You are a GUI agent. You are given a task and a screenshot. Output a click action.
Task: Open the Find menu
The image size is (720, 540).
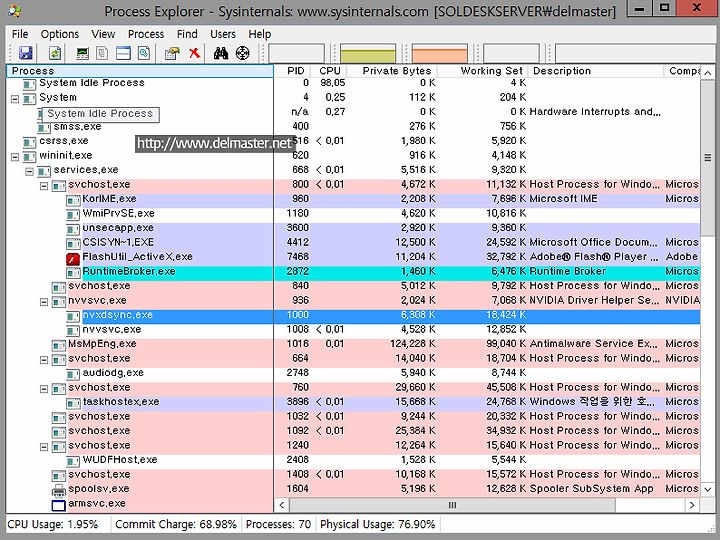tap(187, 34)
